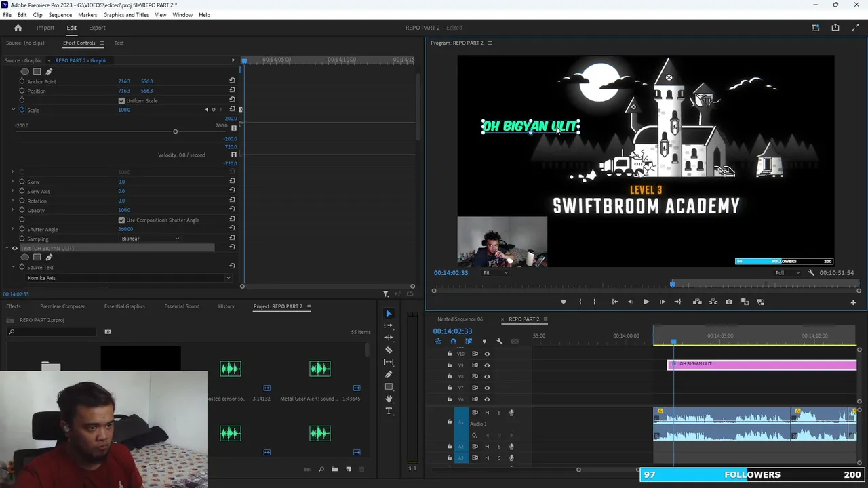The width and height of the screenshot is (868, 488).
Task: Mute audio track A1
Action: (x=486, y=413)
